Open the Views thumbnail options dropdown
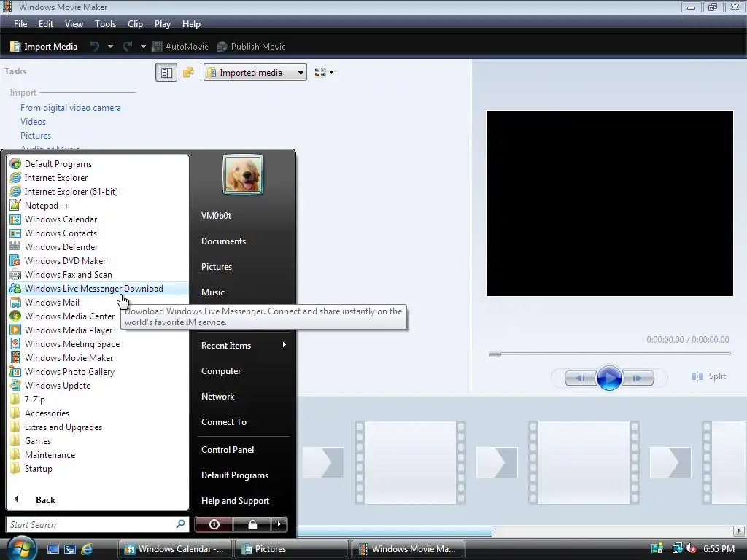Screen dimensions: 747x560 click(324, 72)
